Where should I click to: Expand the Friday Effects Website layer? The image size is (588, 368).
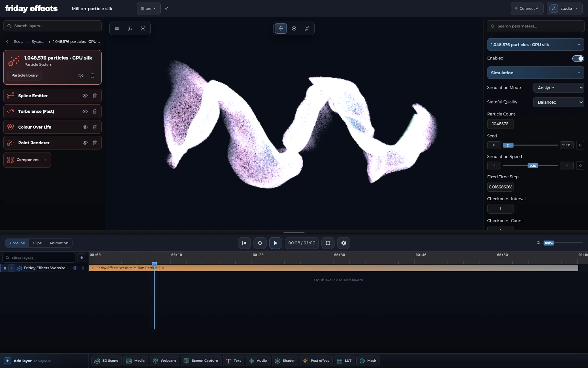point(12,268)
